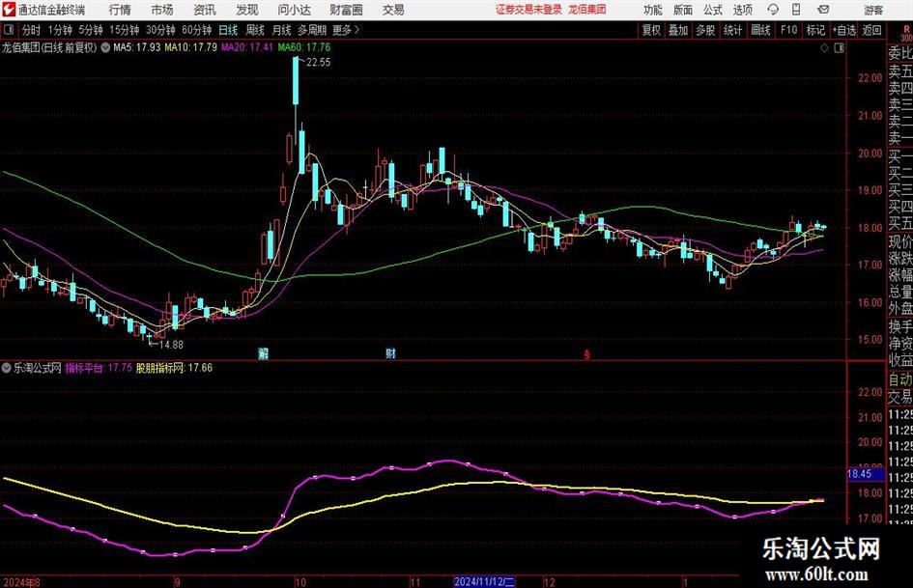
Task: Select the 自动 label in right panel
Action: click(900, 379)
